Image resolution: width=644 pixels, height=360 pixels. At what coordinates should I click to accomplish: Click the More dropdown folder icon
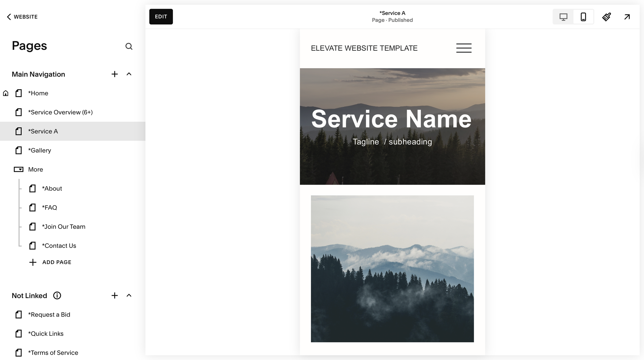pyautogui.click(x=19, y=169)
